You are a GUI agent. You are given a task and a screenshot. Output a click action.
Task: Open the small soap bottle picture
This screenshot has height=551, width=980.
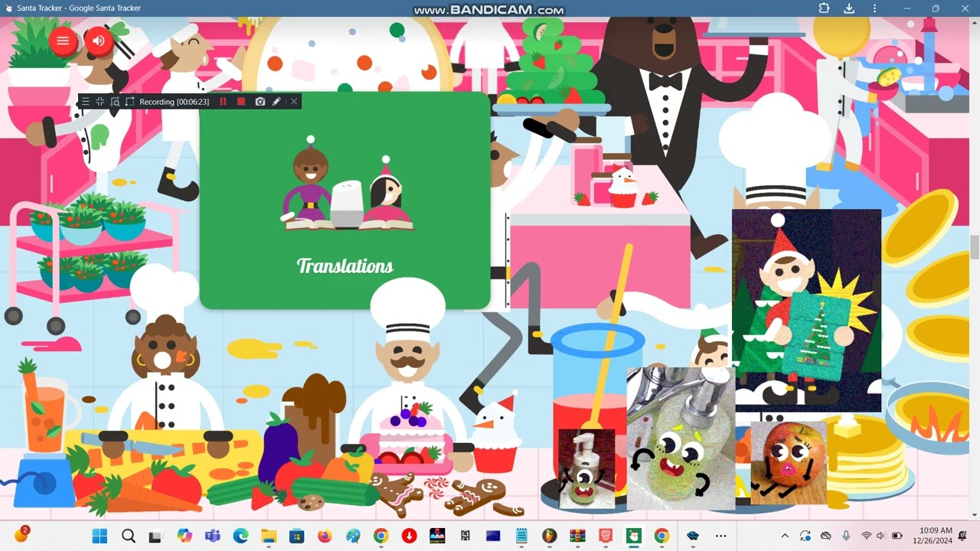[586, 469]
